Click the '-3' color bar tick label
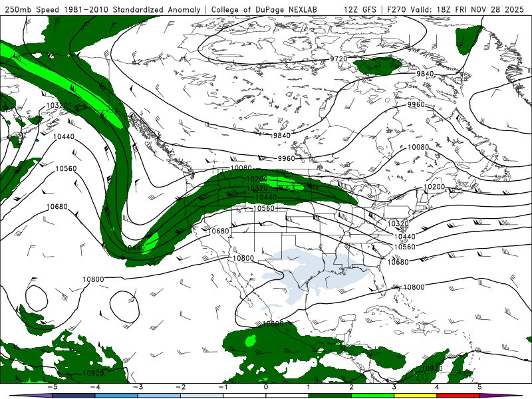Viewport: 532px width, 399px height. (138, 387)
